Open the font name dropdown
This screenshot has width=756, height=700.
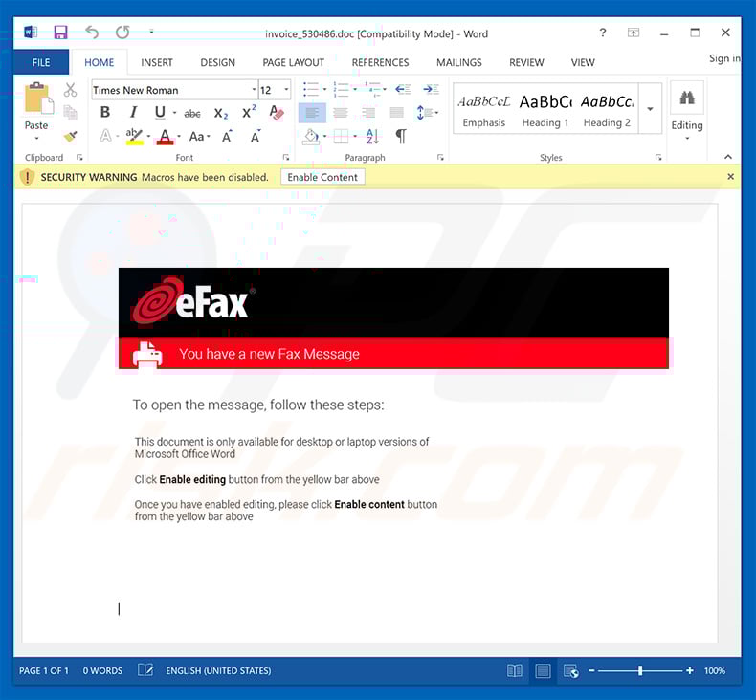[254, 90]
